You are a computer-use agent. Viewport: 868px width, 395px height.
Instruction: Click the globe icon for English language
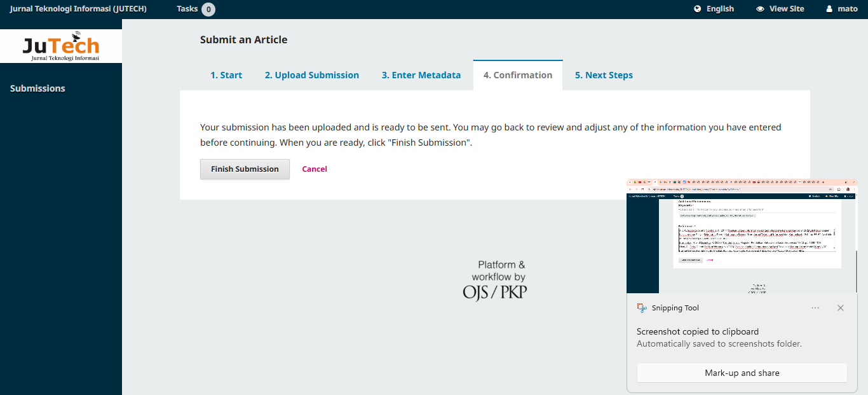(698, 9)
